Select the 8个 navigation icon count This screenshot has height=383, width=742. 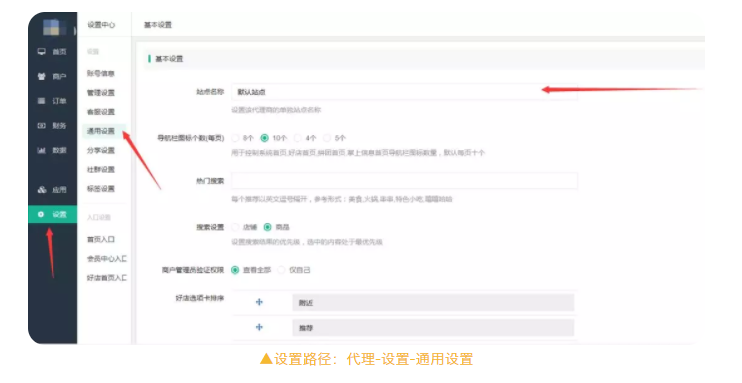[x=236, y=138]
